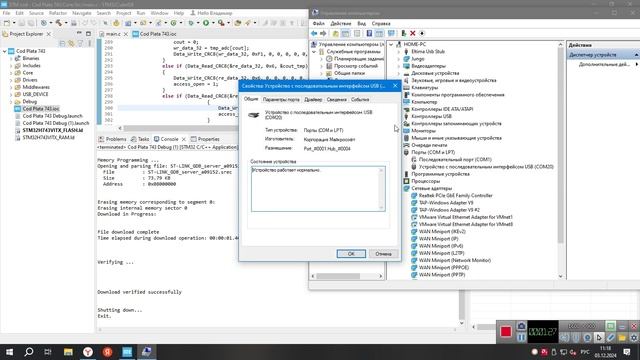
Task: Click the Back arrow in Computer Management toolbar
Action: 314,33
